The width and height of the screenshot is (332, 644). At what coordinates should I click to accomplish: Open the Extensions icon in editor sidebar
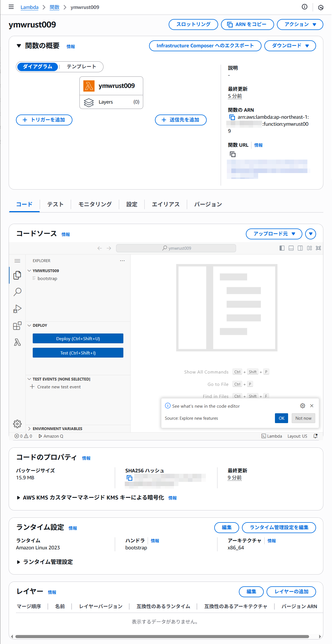(17, 326)
